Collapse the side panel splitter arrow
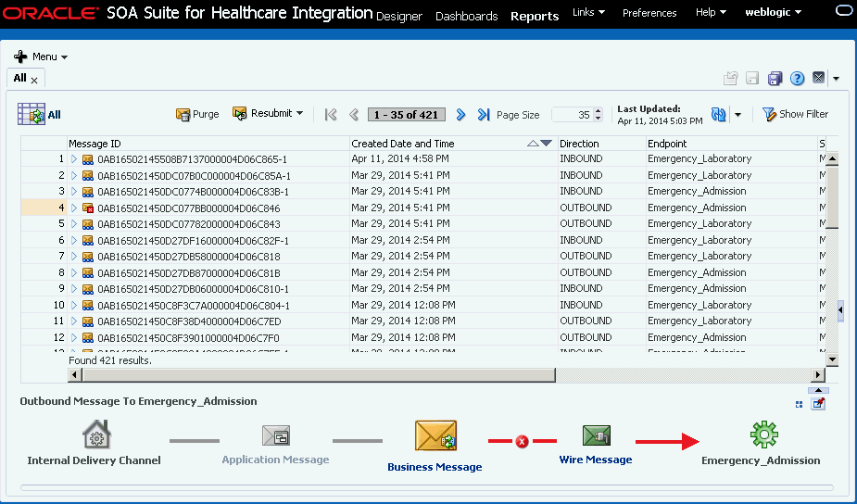857x504 pixels. coord(840,310)
